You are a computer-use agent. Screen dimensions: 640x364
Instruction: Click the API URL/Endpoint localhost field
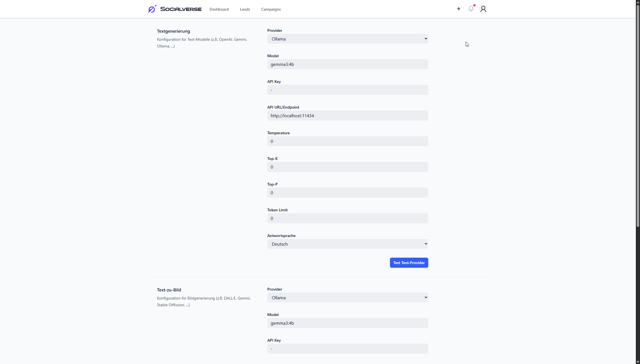tap(347, 116)
